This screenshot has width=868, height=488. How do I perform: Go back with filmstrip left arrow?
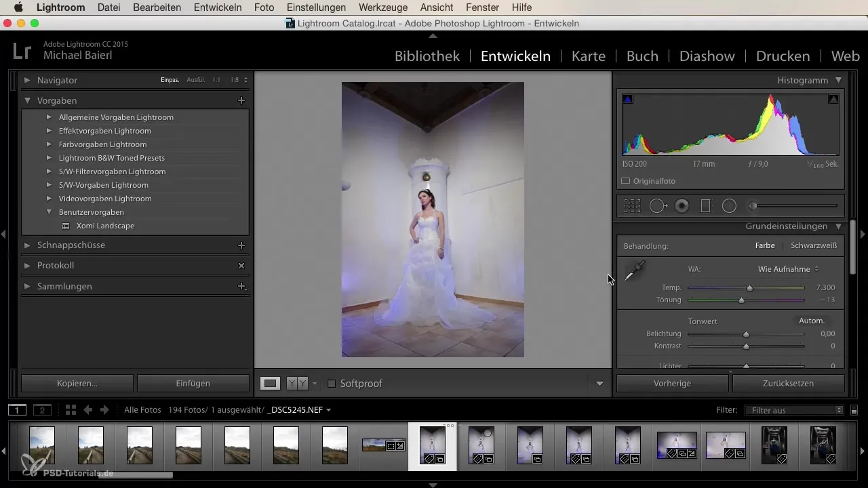tap(87, 410)
